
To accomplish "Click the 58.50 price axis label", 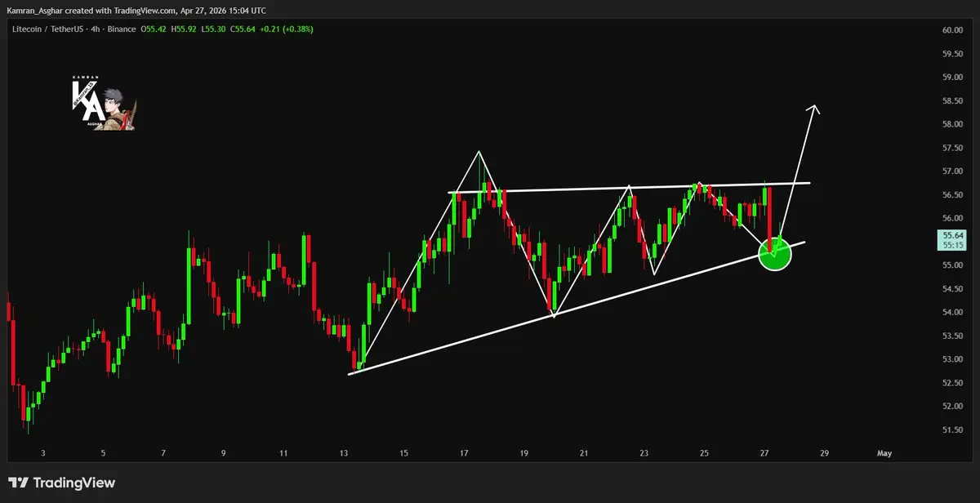I will [x=952, y=101].
